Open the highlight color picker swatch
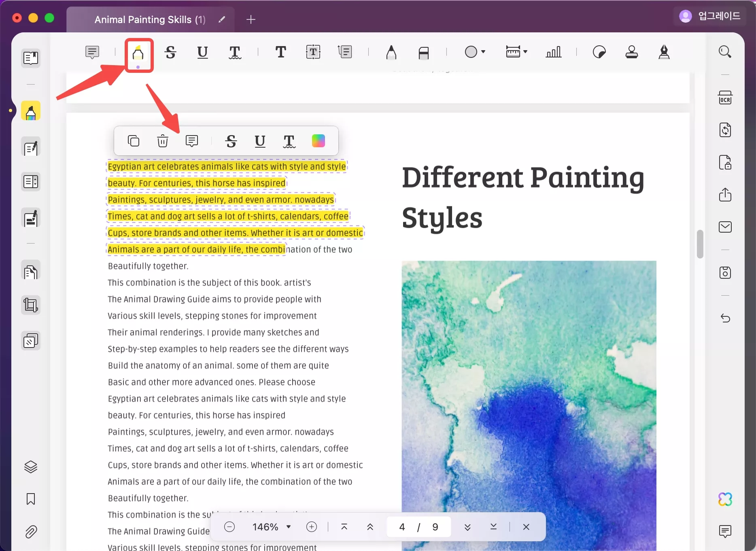The height and width of the screenshot is (551, 756). (318, 141)
